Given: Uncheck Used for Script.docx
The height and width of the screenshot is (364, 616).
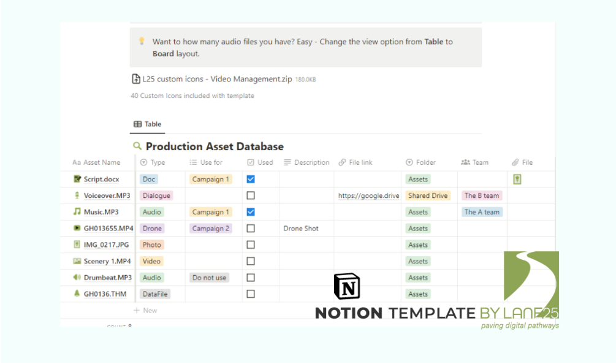Looking at the screenshot, I should point(251,179).
